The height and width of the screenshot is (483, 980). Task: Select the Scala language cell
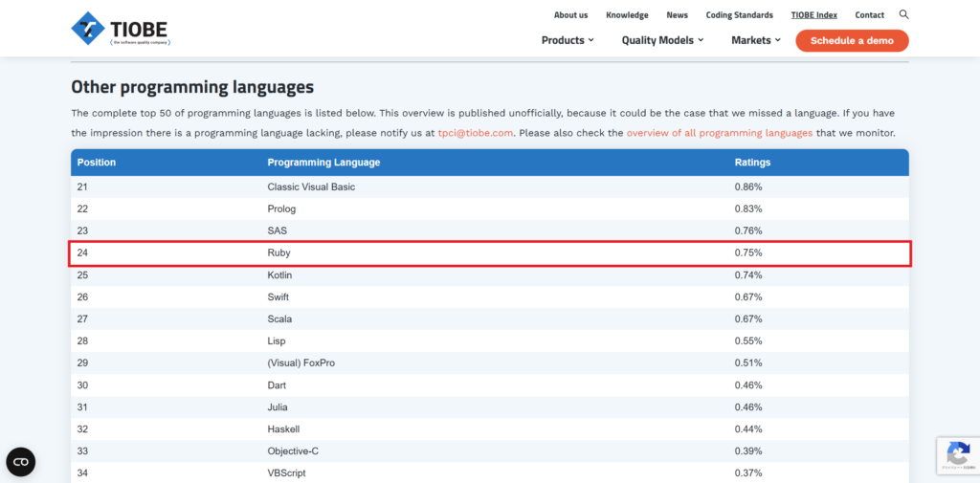click(x=279, y=319)
